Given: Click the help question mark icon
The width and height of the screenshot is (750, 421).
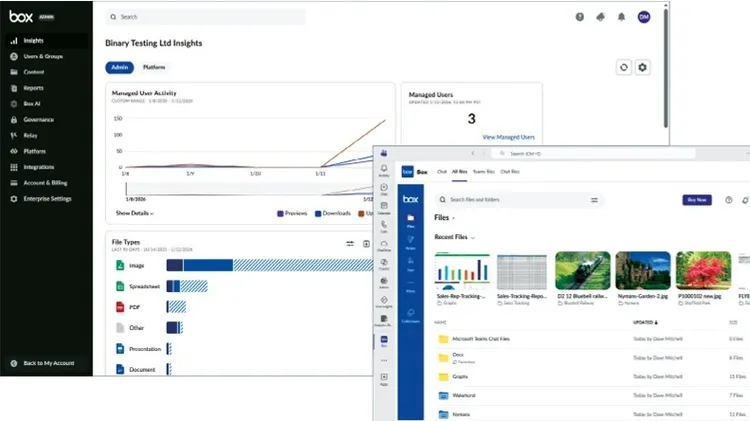Looking at the screenshot, I should pos(580,17).
